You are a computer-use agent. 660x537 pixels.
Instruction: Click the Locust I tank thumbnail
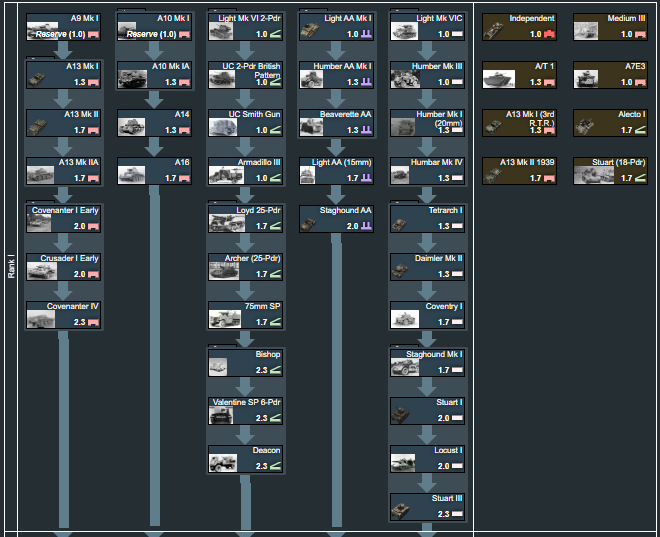click(x=403, y=463)
